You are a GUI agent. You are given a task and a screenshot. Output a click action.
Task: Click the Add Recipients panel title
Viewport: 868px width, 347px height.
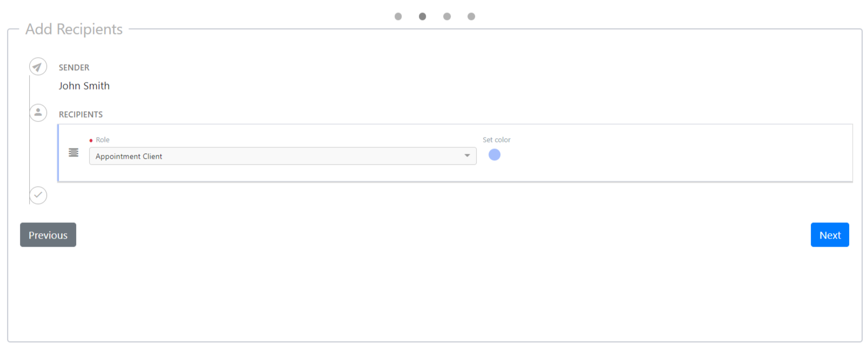pyautogui.click(x=74, y=29)
